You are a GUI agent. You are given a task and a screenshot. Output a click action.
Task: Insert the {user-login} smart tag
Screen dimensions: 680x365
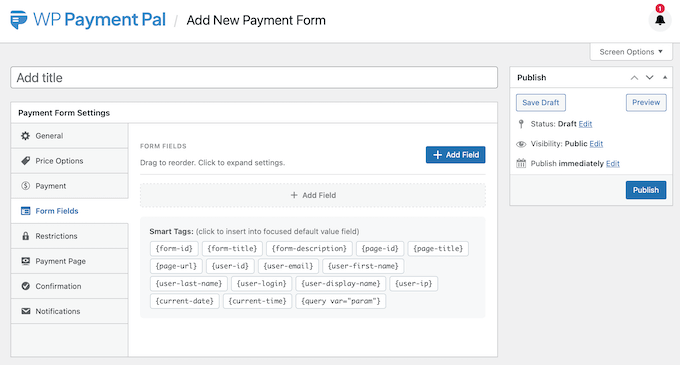click(x=262, y=284)
